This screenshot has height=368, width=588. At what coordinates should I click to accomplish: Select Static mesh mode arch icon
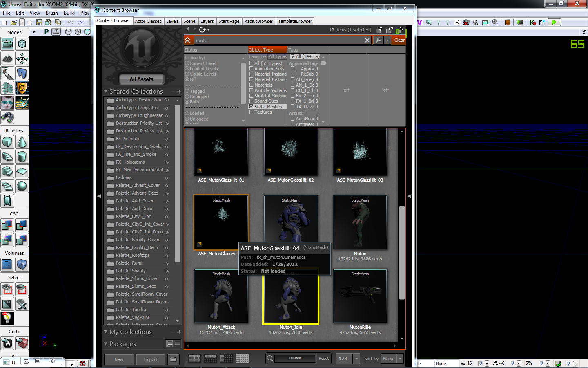pyautogui.click(x=22, y=73)
